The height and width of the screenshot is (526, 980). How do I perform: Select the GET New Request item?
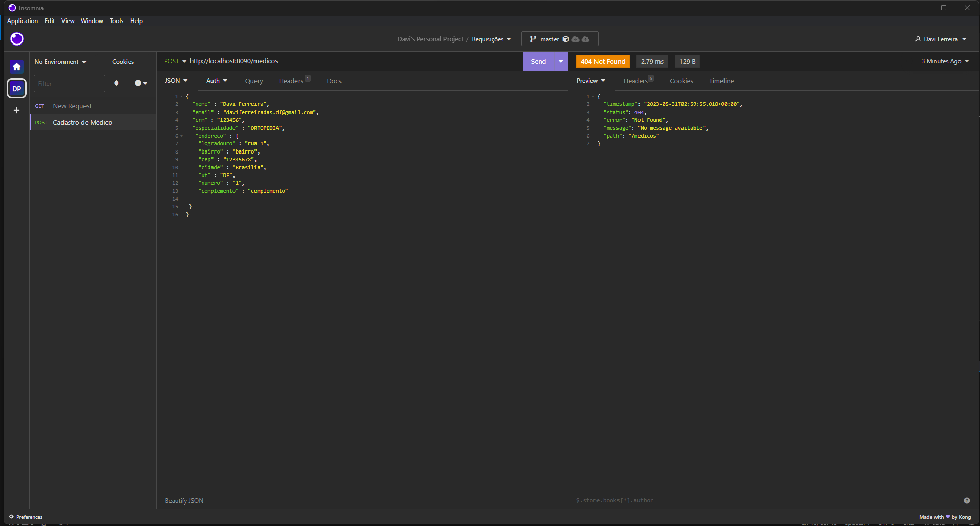click(93, 106)
